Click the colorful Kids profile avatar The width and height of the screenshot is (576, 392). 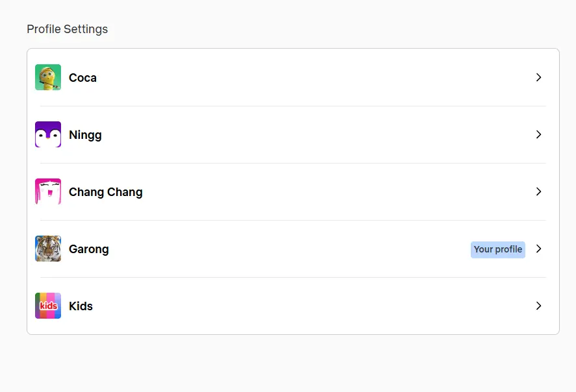tap(48, 306)
